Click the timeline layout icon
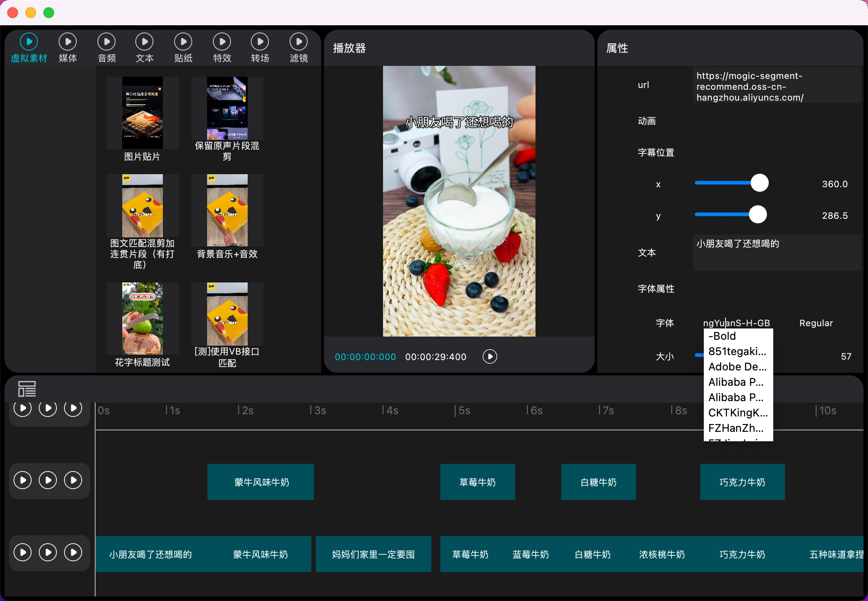The image size is (868, 601). (x=27, y=389)
